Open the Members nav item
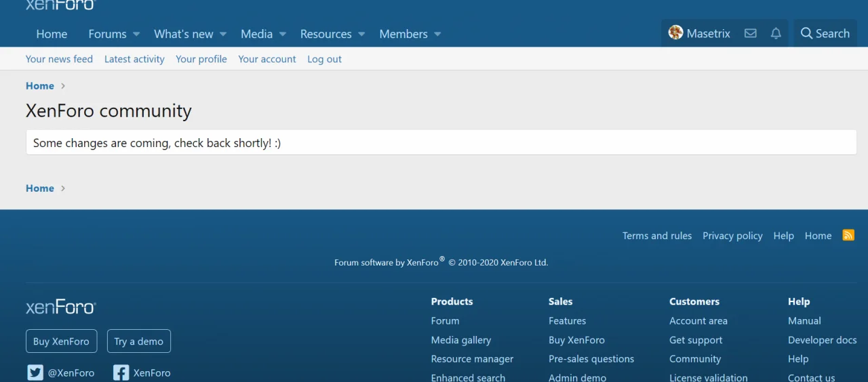Screen dimensions: 868x382 pyautogui.click(x=403, y=34)
